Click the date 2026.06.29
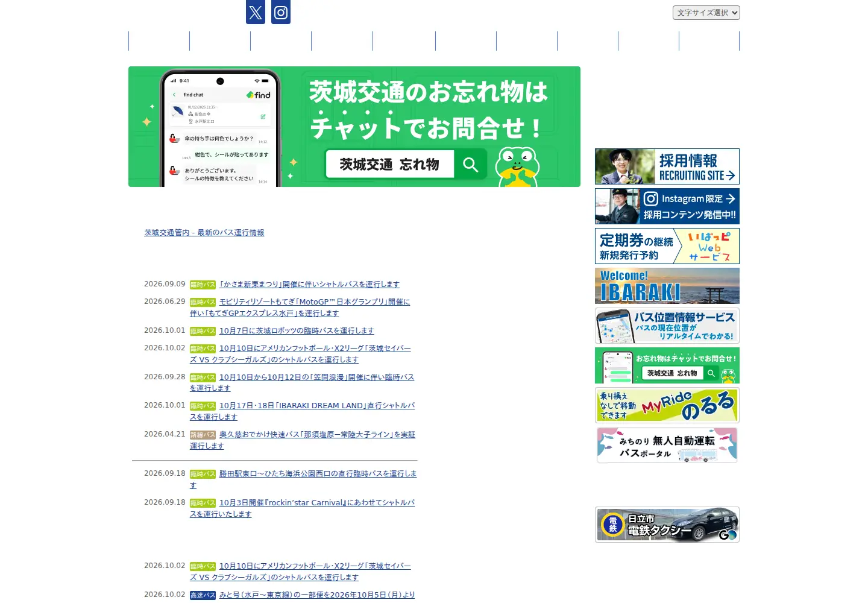The image size is (868, 603). point(165,301)
